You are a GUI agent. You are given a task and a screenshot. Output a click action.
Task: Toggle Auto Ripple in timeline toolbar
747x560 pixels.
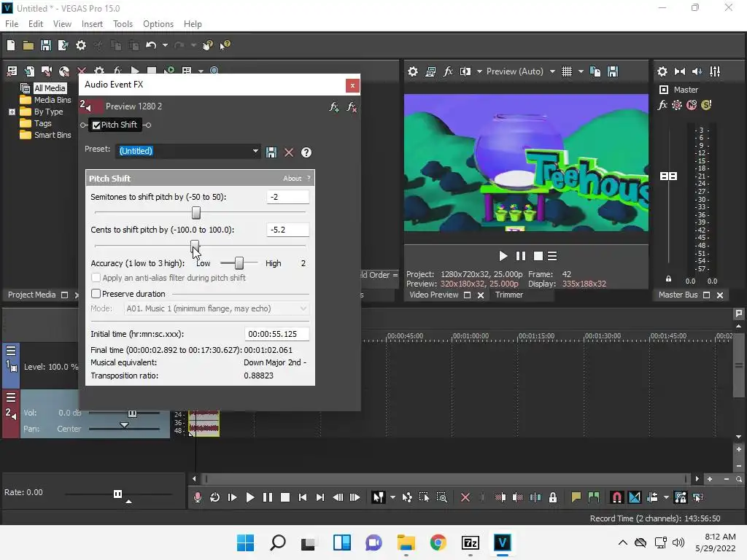[653, 497]
